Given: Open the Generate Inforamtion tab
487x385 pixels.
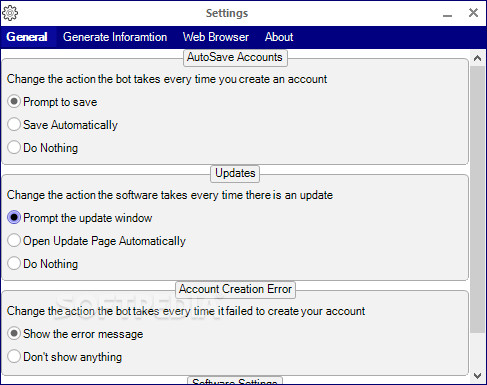Looking at the screenshot, I should point(115,37).
